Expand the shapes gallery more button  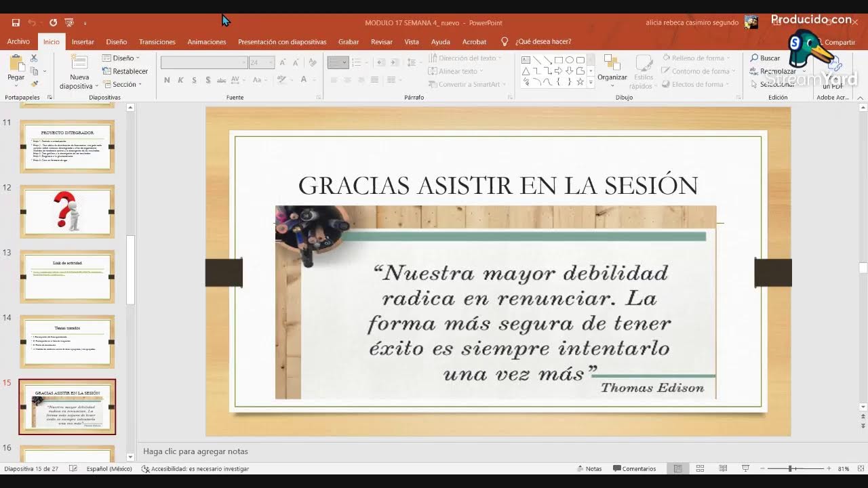coord(591,82)
